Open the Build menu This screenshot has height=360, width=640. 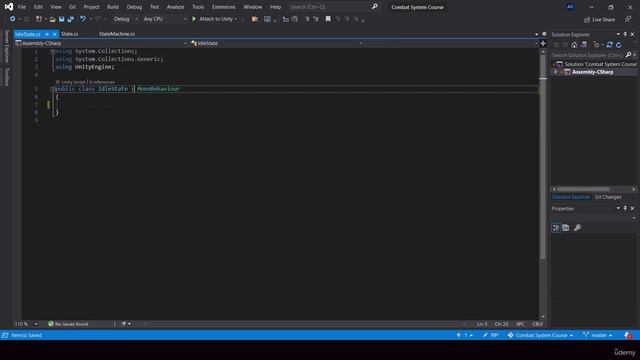pyautogui.click(x=113, y=7)
